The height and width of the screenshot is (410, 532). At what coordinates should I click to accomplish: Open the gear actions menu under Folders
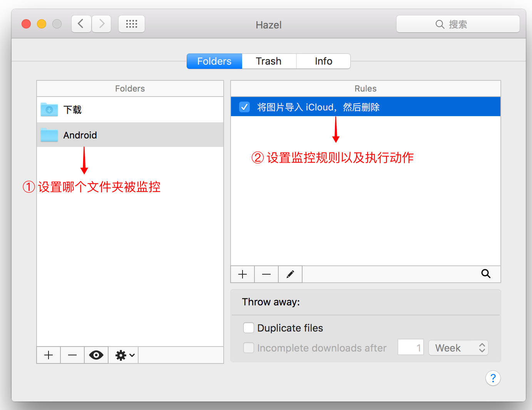(124, 355)
